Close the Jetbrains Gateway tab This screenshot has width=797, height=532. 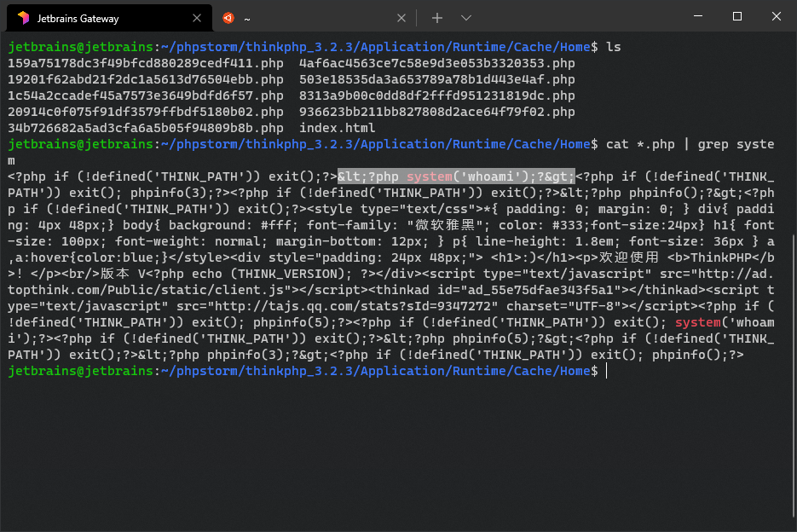click(x=197, y=18)
